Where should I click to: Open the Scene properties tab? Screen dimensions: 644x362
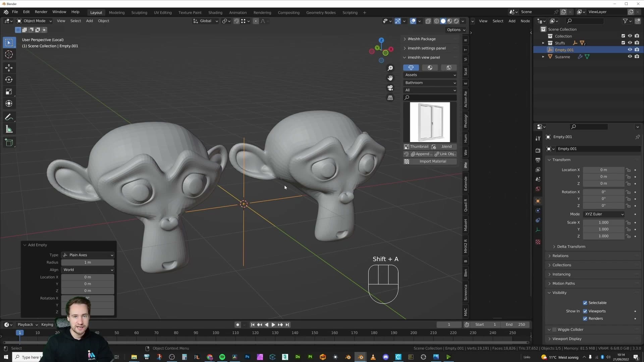tap(538, 179)
